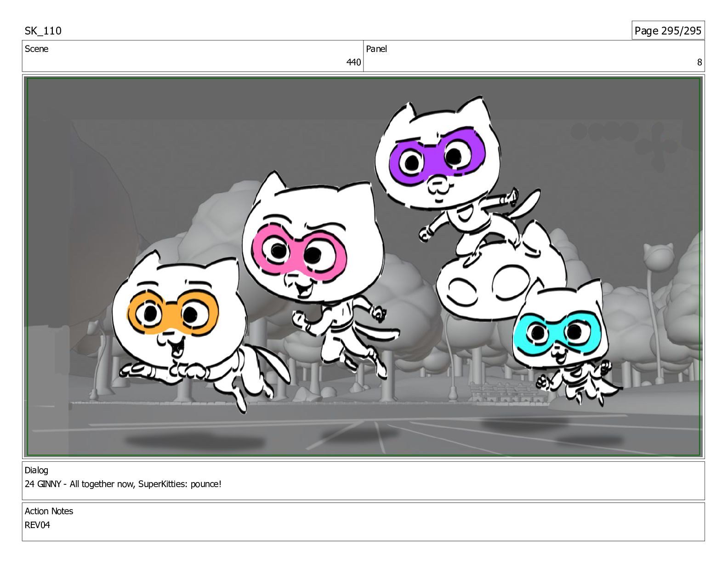Click the SK_110 document title
The image size is (728, 563).
coord(43,31)
